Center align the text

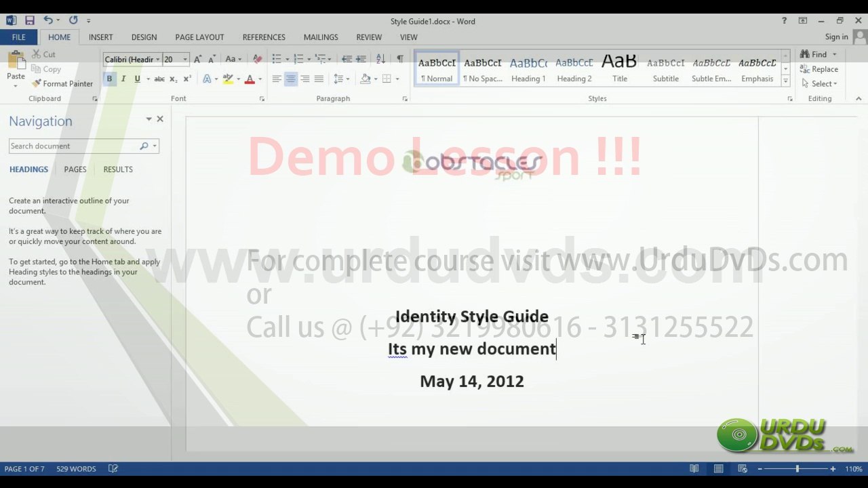[x=291, y=79]
